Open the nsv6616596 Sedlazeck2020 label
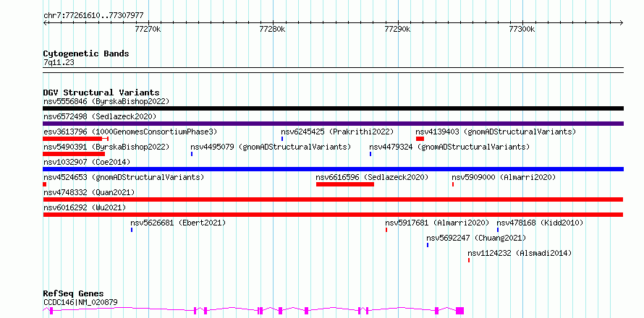The height and width of the screenshot is (318, 644). 372,177
